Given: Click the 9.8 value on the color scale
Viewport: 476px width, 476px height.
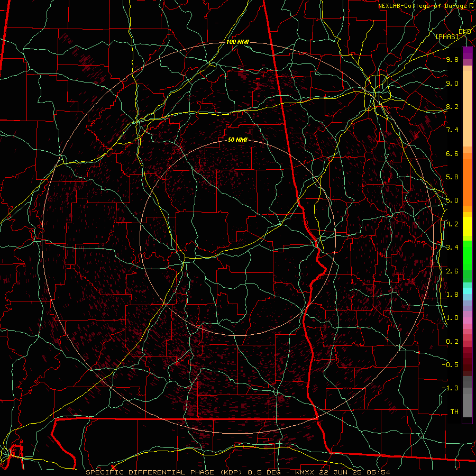Looking at the screenshot, I should tap(452, 59).
